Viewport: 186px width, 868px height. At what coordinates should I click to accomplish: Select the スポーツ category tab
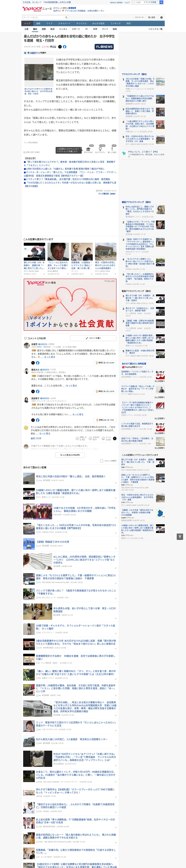coord(76,29)
